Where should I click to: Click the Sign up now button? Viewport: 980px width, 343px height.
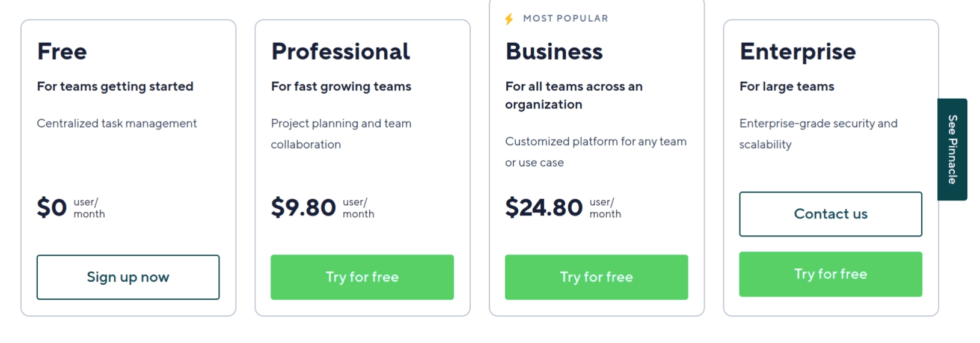coord(128,277)
